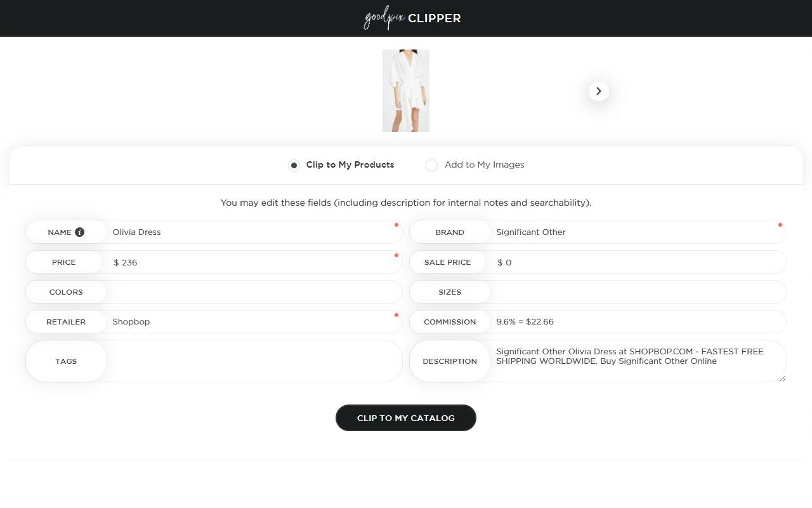This screenshot has width=812, height=508.
Task: Choose Add to My Images option
Action: (432, 165)
